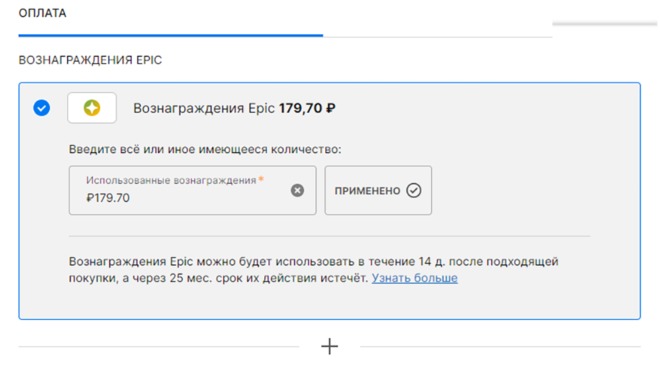Screen dimensions: 660x371
Task: Clear the used rewards field with X icon
Action: click(297, 190)
